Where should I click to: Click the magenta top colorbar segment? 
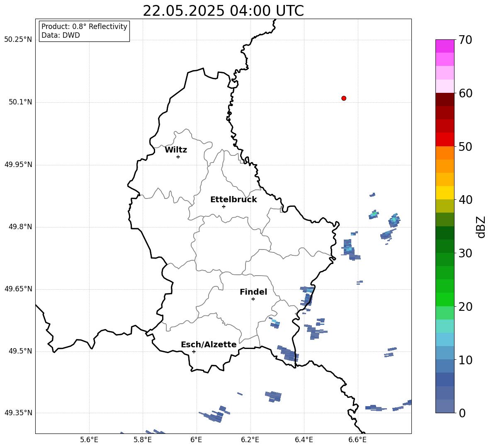[x=445, y=46]
